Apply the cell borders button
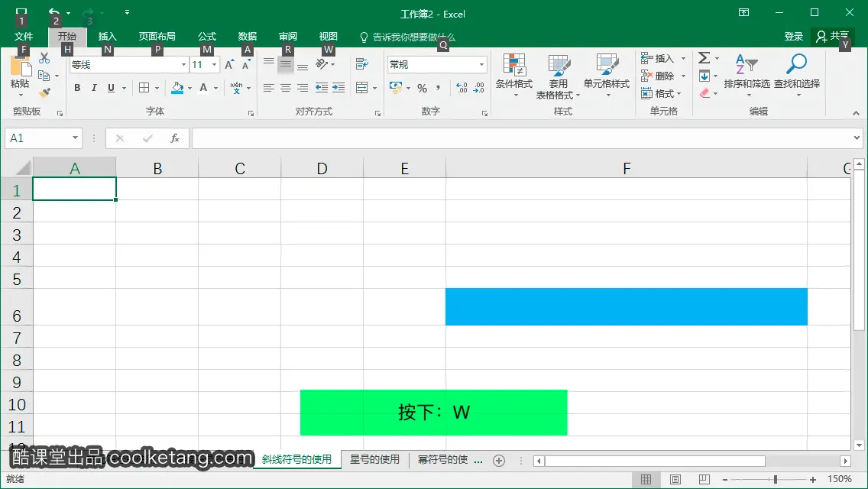868x489 pixels. coord(144,88)
